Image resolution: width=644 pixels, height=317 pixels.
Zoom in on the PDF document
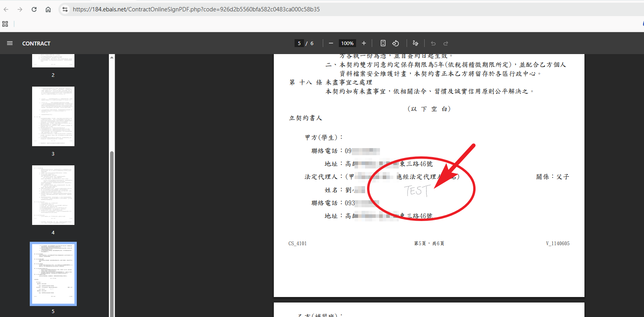pos(364,43)
